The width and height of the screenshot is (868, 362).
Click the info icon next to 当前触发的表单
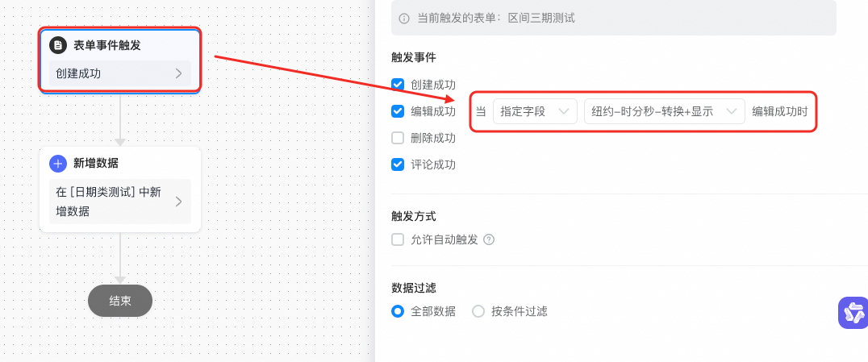404,19
